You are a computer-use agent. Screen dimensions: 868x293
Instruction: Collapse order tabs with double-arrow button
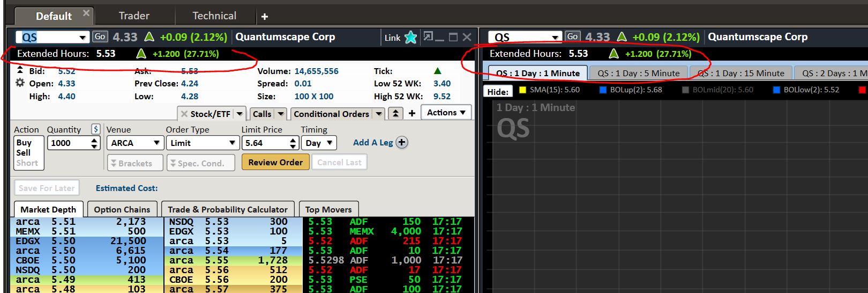tap(395, 113)
